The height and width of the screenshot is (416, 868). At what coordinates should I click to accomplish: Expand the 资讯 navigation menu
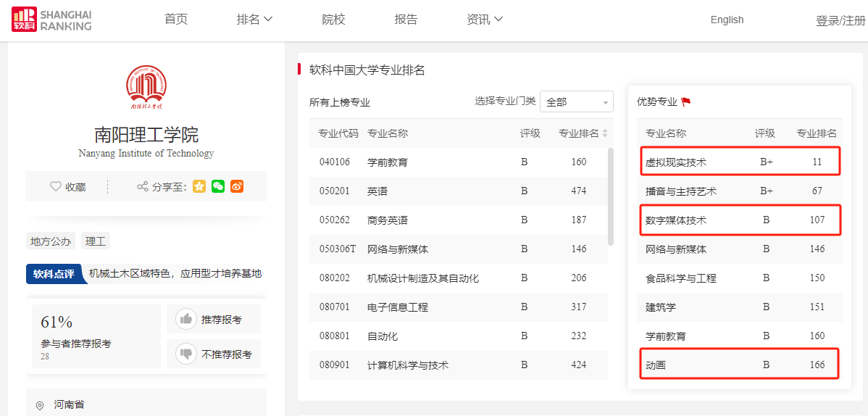coord(485,20)
